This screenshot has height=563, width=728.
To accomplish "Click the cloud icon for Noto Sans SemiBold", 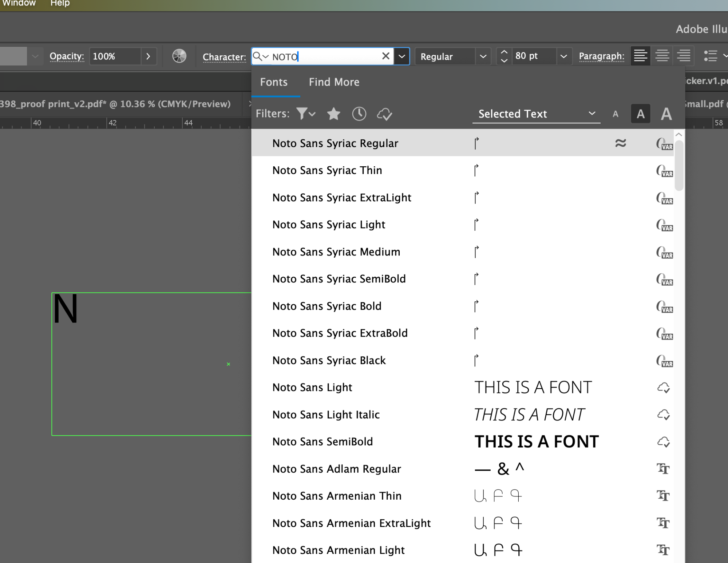I will click(664, 442).
